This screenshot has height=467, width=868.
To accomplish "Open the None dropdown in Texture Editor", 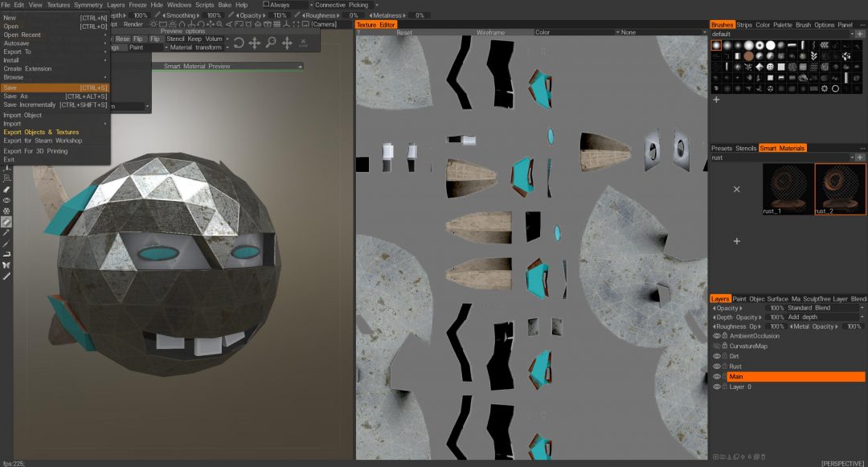I will [x=663, y=32].
